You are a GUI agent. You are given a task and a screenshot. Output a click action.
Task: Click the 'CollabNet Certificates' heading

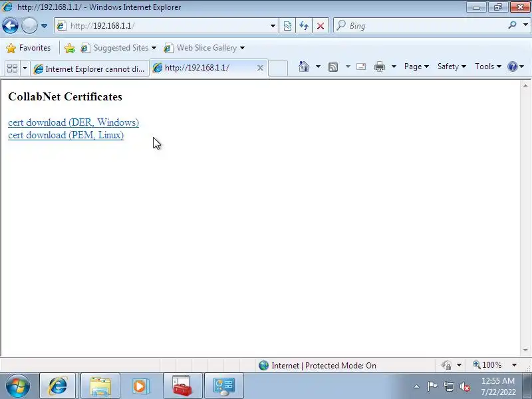pyautogui.click(x=65, y=96)
